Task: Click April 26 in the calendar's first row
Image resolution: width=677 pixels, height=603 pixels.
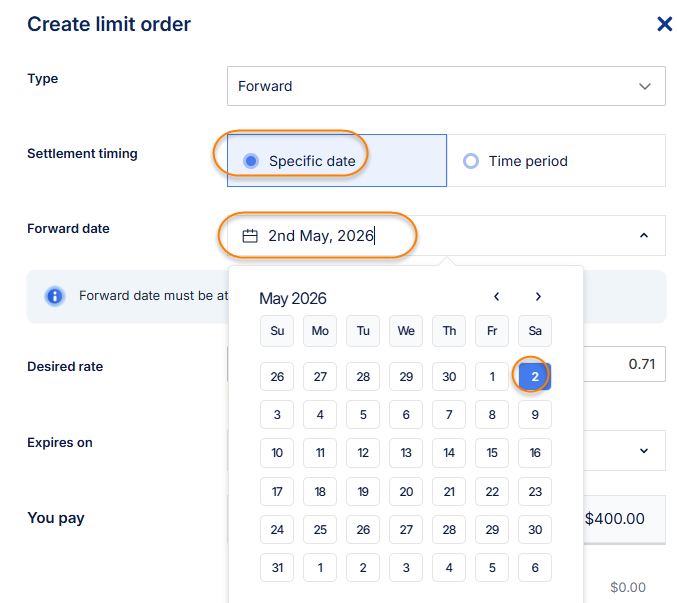Action: [277, 377]
